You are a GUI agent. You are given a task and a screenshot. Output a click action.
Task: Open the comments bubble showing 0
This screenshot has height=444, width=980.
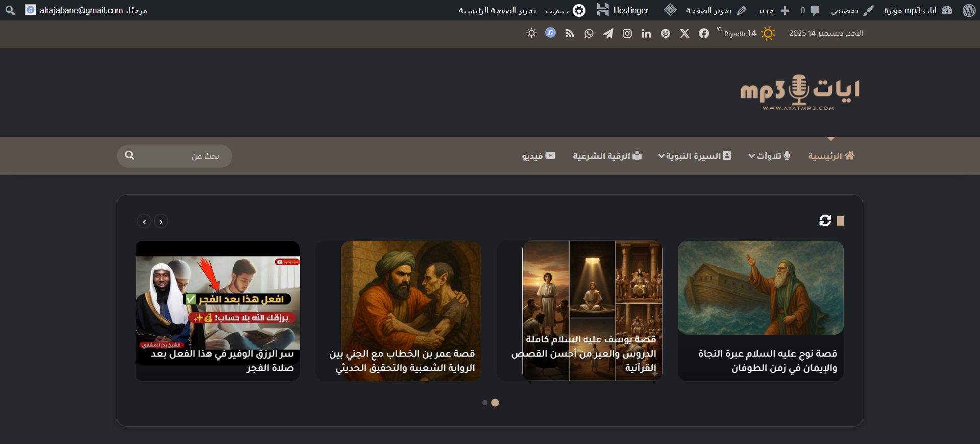point(810,10)
